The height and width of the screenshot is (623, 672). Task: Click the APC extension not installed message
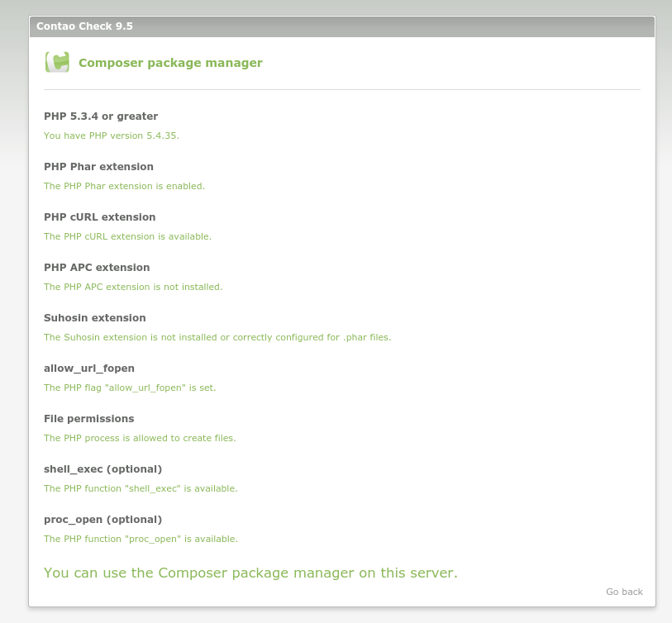pyautogui.click(x=133, y=287)
